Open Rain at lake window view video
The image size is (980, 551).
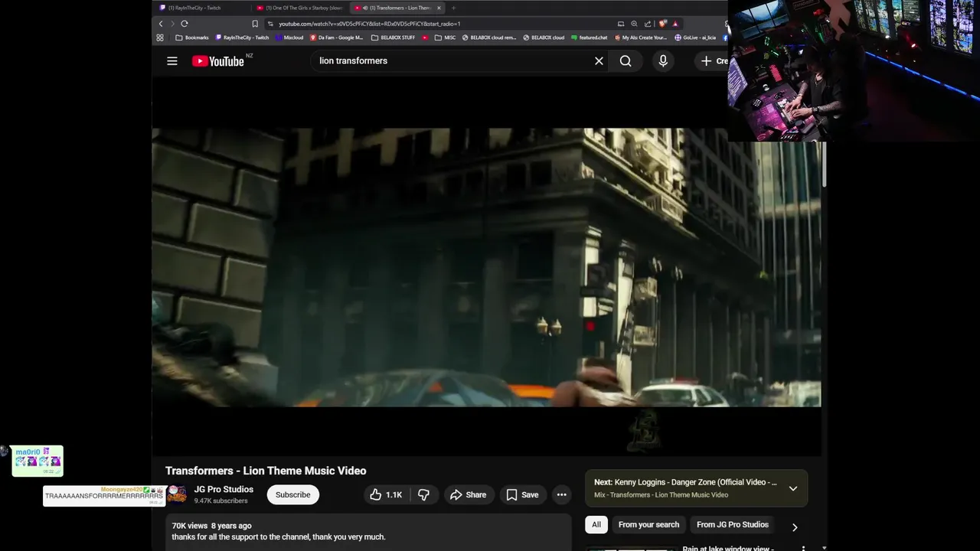(x=727, y=548)
